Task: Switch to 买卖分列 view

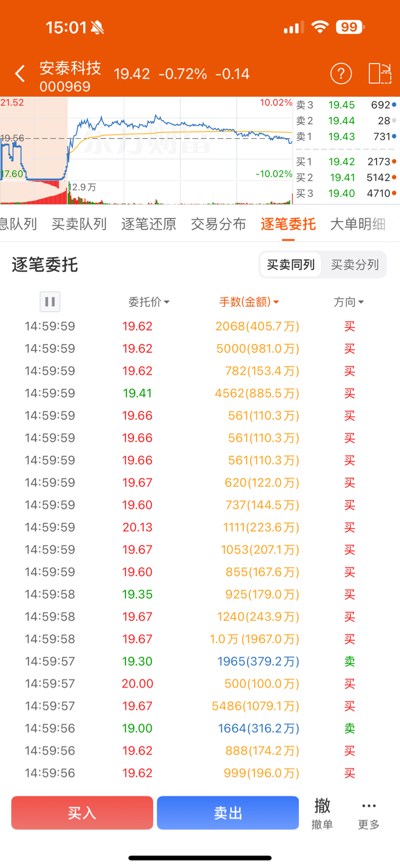Action: [355, 265]
